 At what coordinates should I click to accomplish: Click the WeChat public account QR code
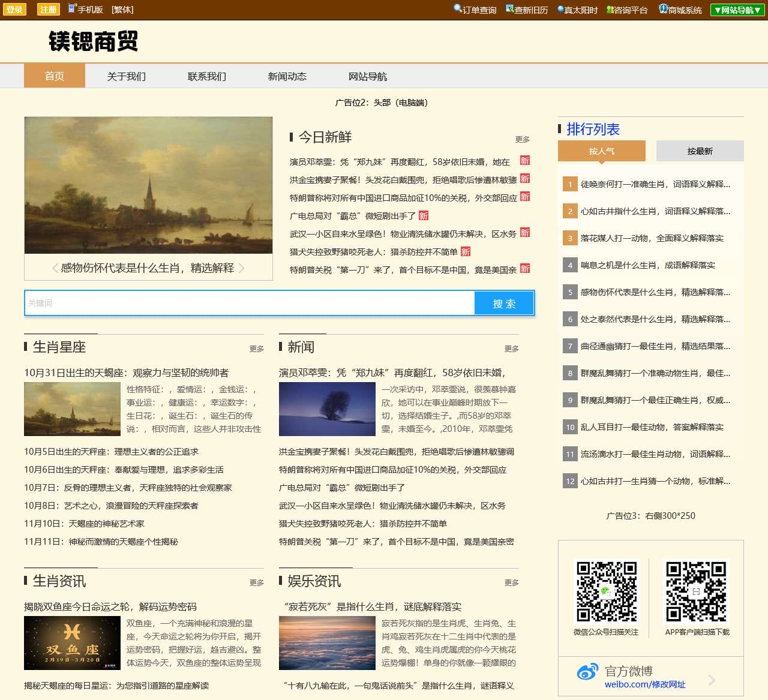point(606,591)
